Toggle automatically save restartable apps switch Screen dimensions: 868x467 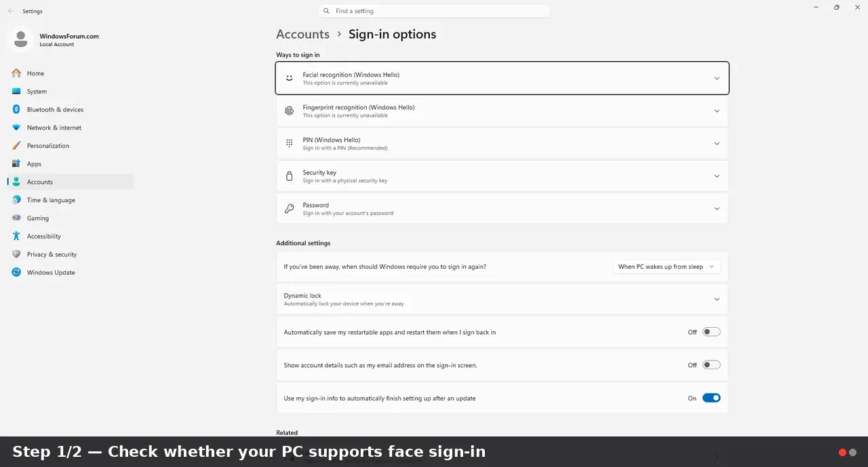pos(711,332)
